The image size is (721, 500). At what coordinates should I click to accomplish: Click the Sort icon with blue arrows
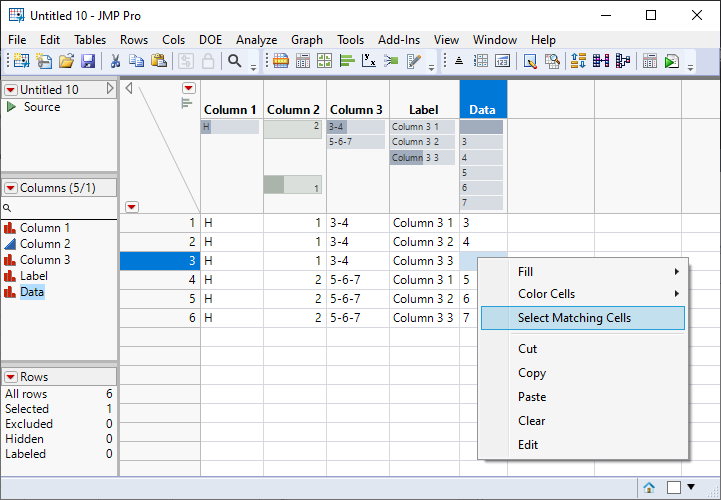tap(578, 61)
